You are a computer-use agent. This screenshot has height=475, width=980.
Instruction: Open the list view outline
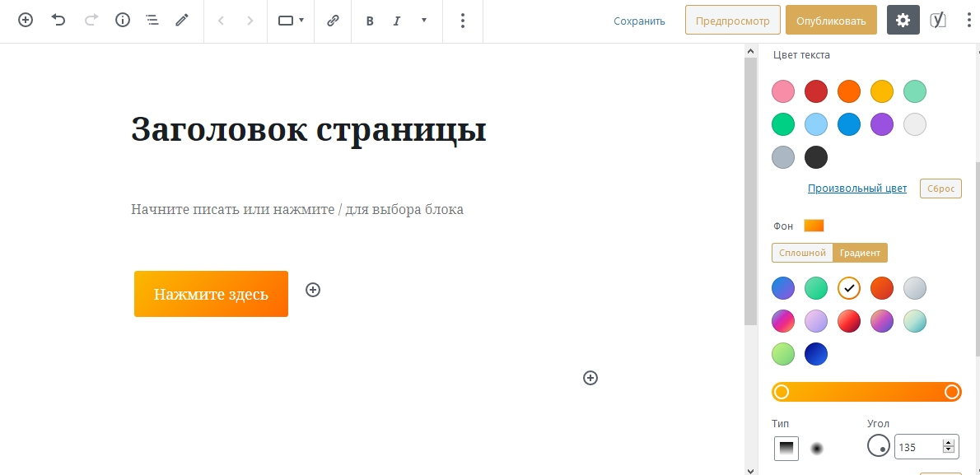pyautogui.click(x=152, y=20)
